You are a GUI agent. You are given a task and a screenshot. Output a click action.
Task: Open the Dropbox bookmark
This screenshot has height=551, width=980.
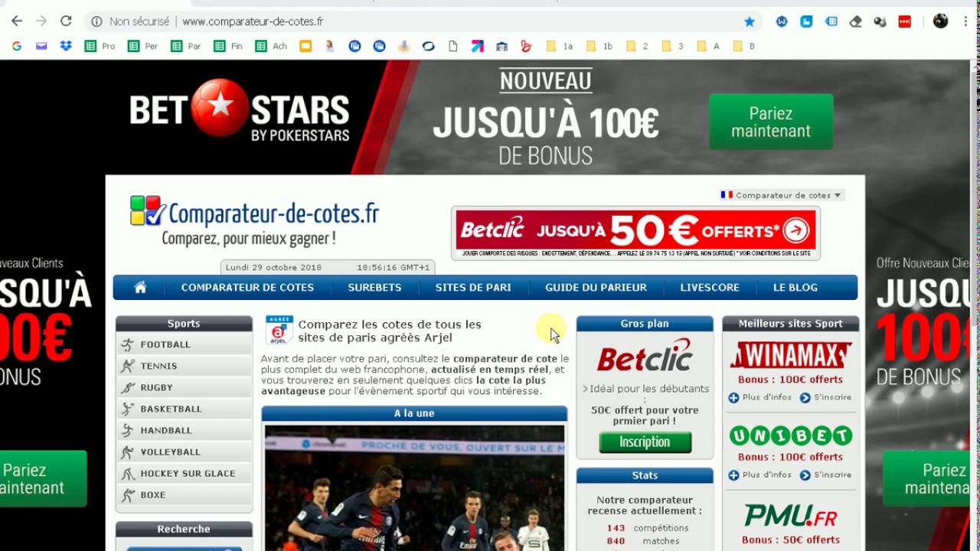(x=66, y=46)
